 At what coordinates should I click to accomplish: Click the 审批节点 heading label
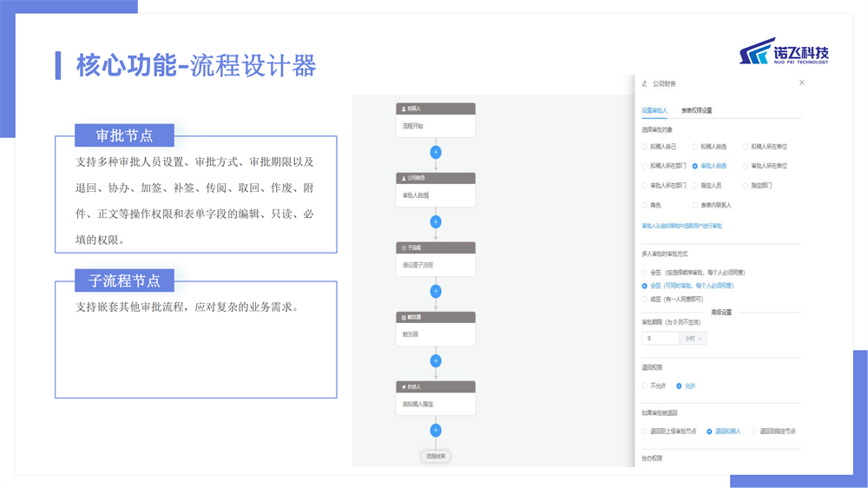(124, 135)
